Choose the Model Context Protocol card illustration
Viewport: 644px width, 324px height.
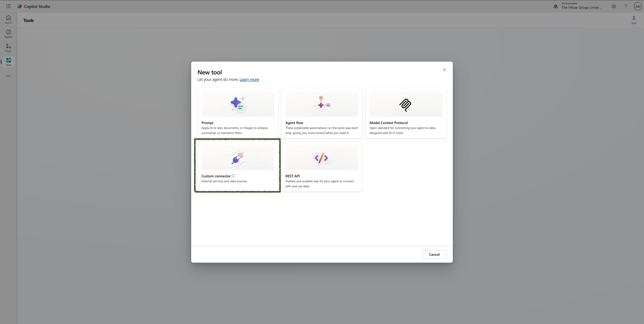click(406, 104)
